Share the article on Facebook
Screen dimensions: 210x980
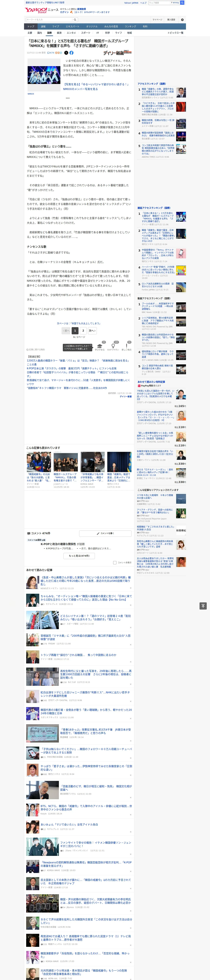pyautogui.click(x=71, y=53)
